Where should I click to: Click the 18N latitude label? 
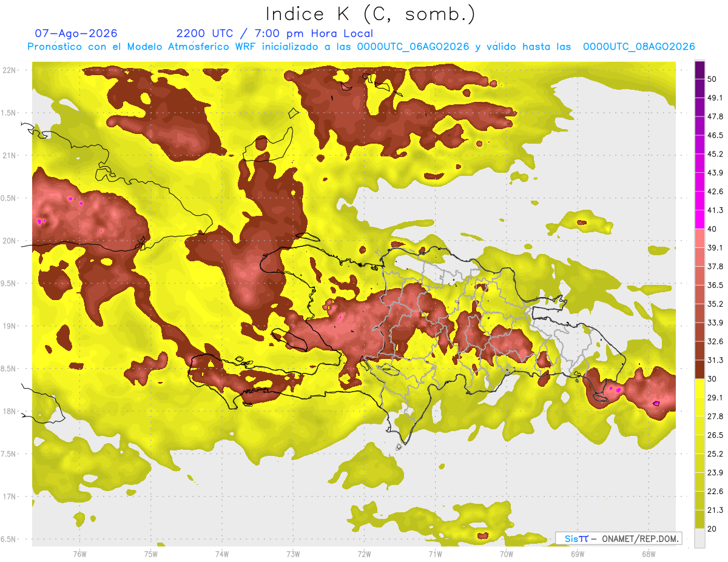pos(10,411)
